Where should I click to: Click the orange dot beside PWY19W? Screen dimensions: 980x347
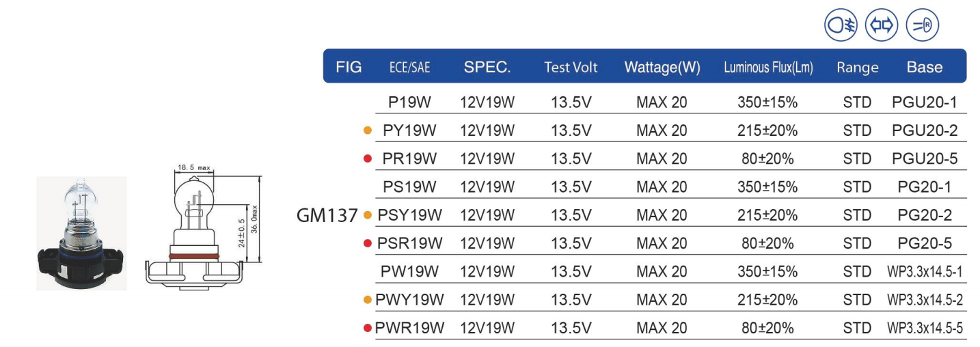368,299
